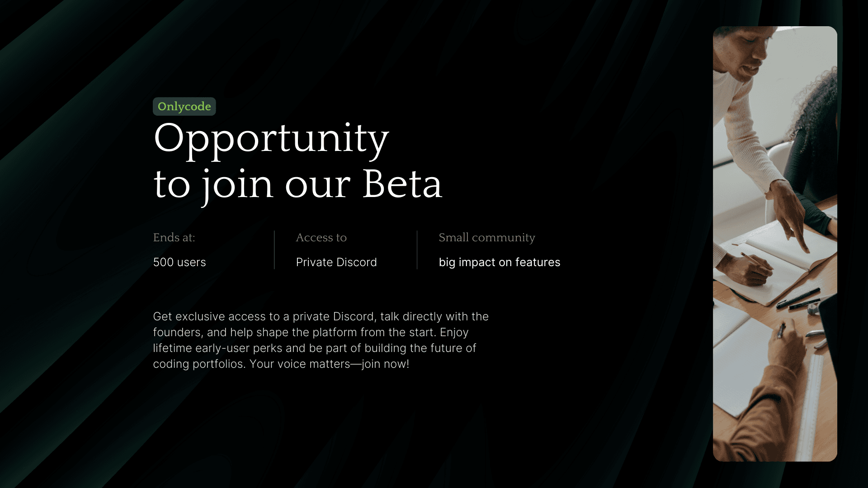Click the divider between Ends at and Access to
Image resolution: width=868 pixels, height=488 pixels.
pos(274,250)
